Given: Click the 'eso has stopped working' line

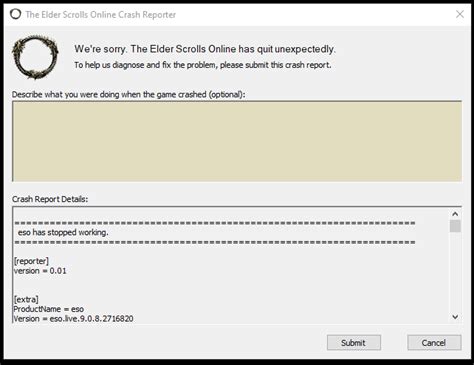Looking at the screenshot, I should 63,232.
